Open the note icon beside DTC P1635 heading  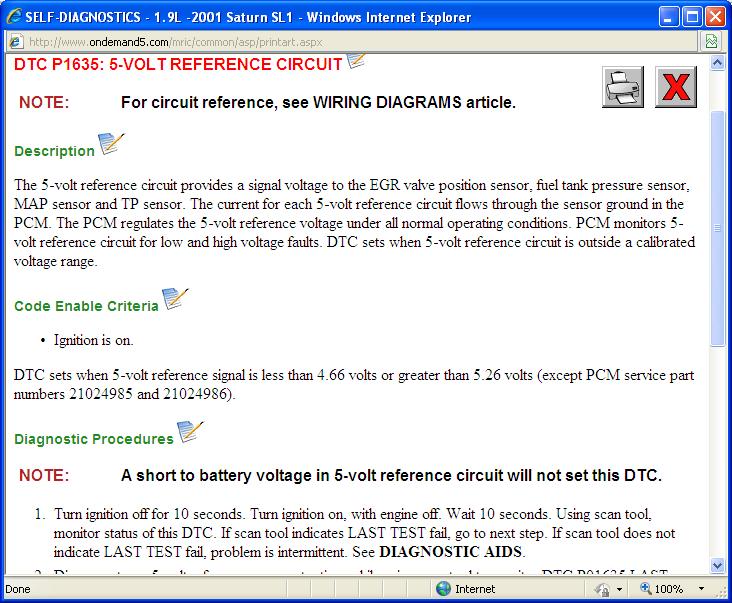(356, 61)
